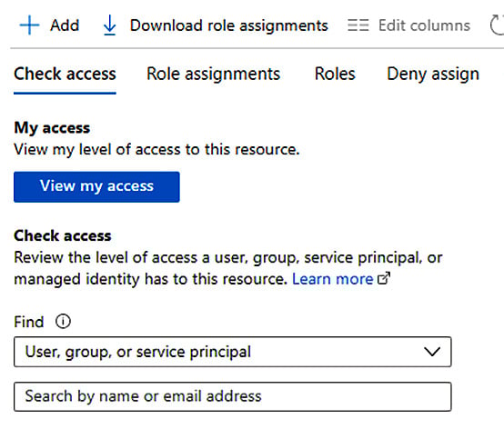Select Download role assignments
504x429 pixels.
[x=216, y=25]
